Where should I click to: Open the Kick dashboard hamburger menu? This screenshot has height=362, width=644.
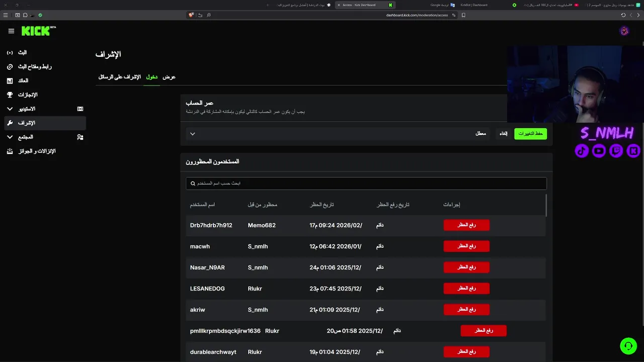[x=11, y=31]
